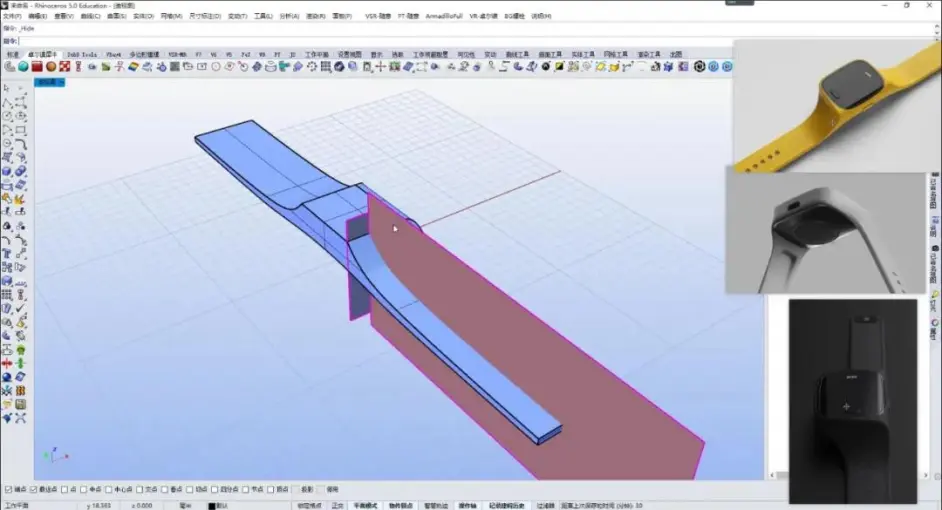
Task: Toggle 记录建构历史 in status bar
Action: (506, 506)
